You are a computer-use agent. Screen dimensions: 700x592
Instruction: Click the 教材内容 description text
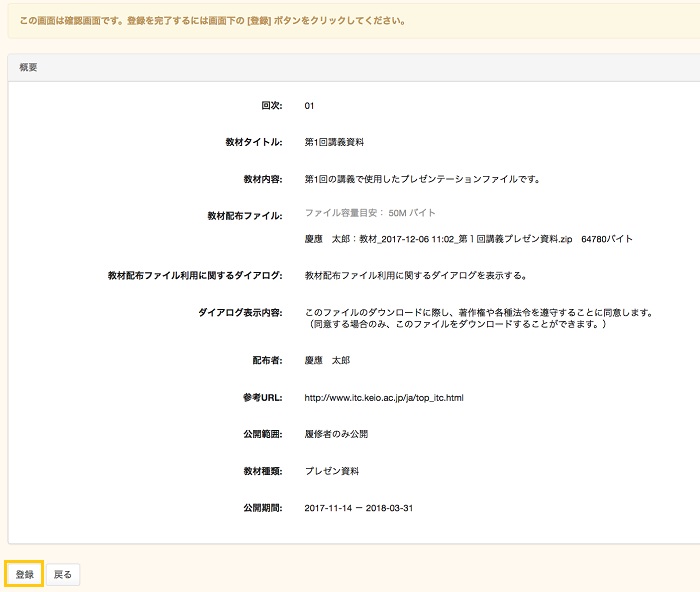(422, 179)
